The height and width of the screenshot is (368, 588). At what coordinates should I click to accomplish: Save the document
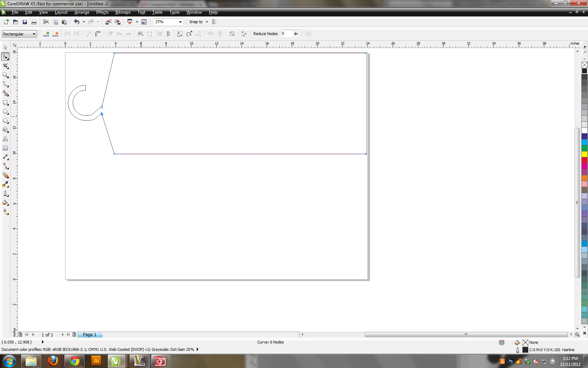[24, 22]
